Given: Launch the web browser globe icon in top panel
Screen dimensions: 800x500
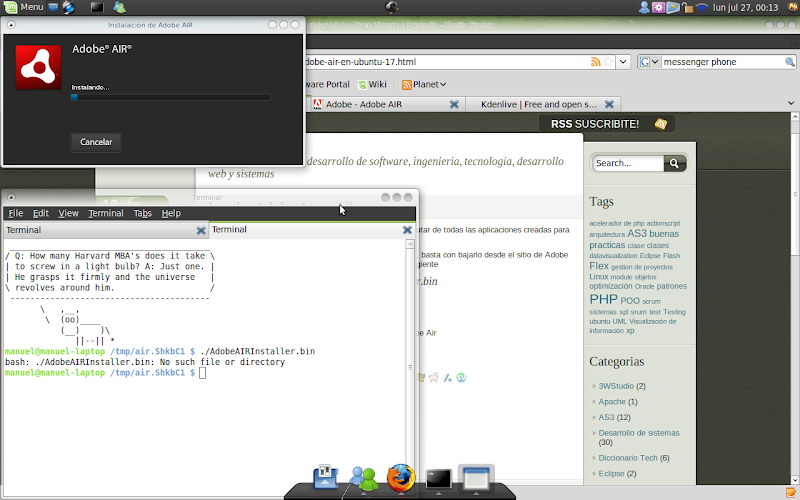Looking at the screenshot, I should coord(68,7).
